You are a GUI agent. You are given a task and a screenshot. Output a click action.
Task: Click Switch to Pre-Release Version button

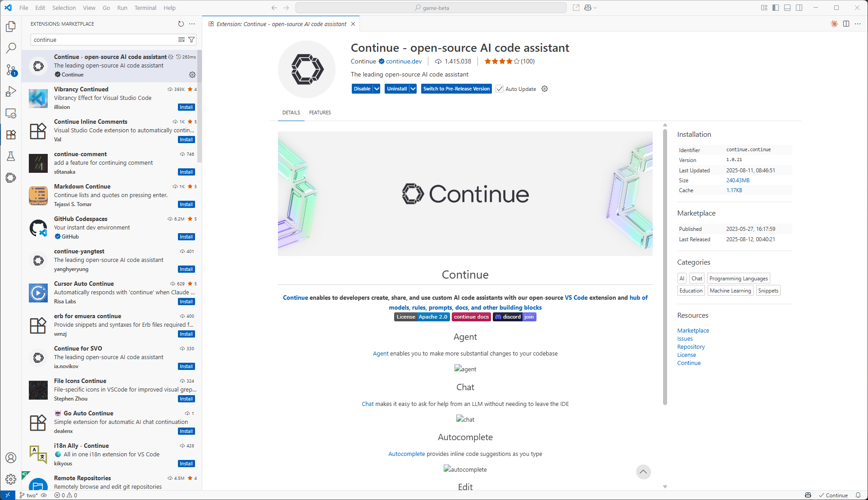[456, 89]
